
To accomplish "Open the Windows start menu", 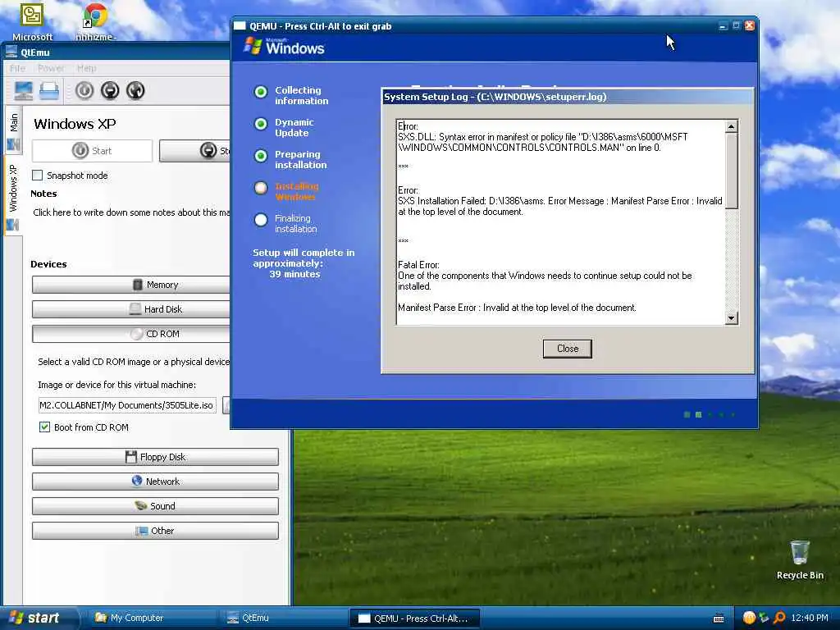I will [x=39, y=618].
